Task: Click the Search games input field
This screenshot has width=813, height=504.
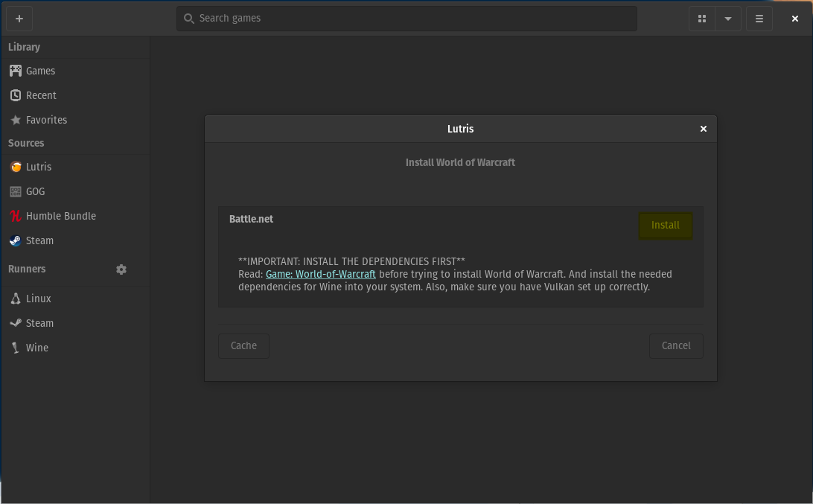Action: pos(406,18)
